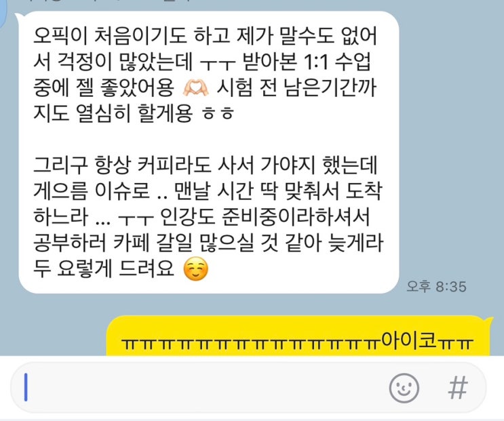504x421 pixels.
Task: Tap the ㅎㅎ at paragraph end
Action: click(x=218, y=114)
